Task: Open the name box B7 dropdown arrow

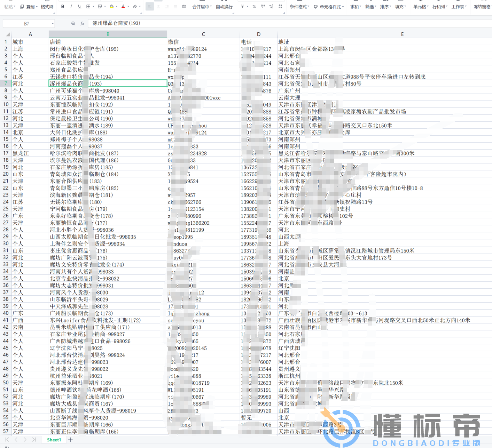Action: (x=53, y=24)
